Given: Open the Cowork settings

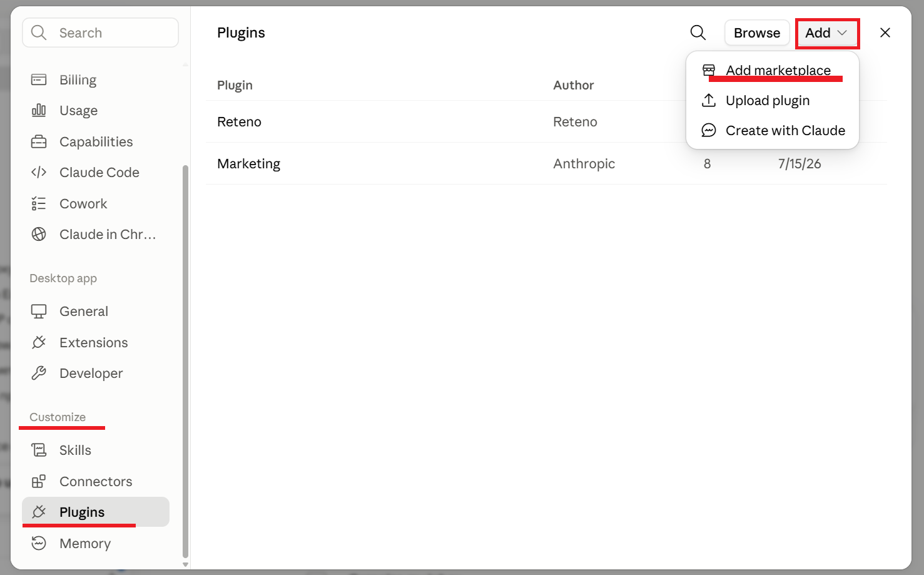Looking at the screenshot, I should pyautogui.click(x=95, y=203).
